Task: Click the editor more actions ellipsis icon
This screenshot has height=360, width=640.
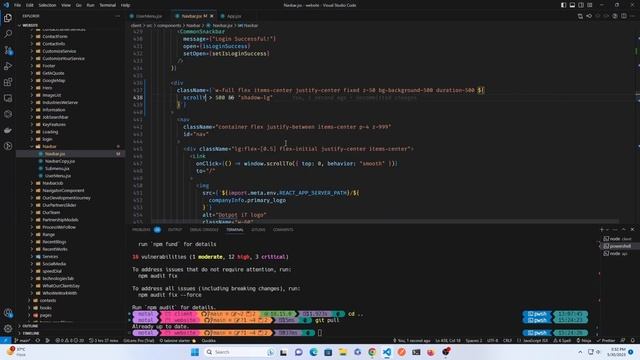Action: (x=632, y=16)
